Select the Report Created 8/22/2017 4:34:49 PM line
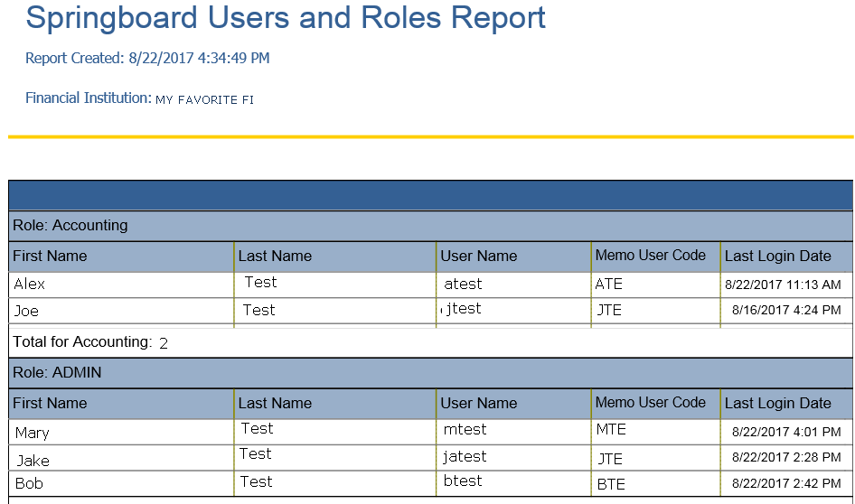The image size is (855, 504). pos(147,58)
